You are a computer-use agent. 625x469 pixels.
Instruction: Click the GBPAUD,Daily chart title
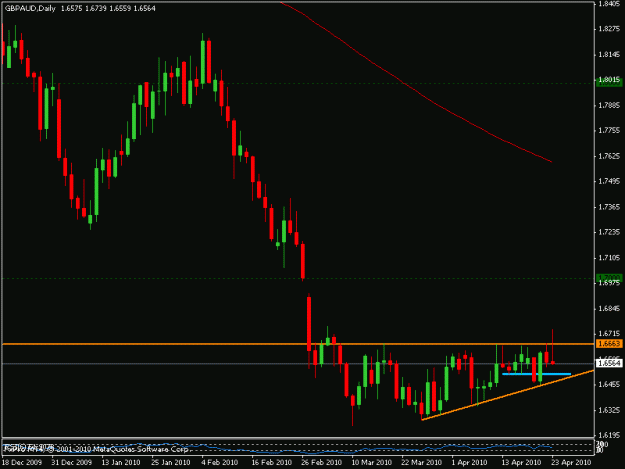tap(30, 8)
